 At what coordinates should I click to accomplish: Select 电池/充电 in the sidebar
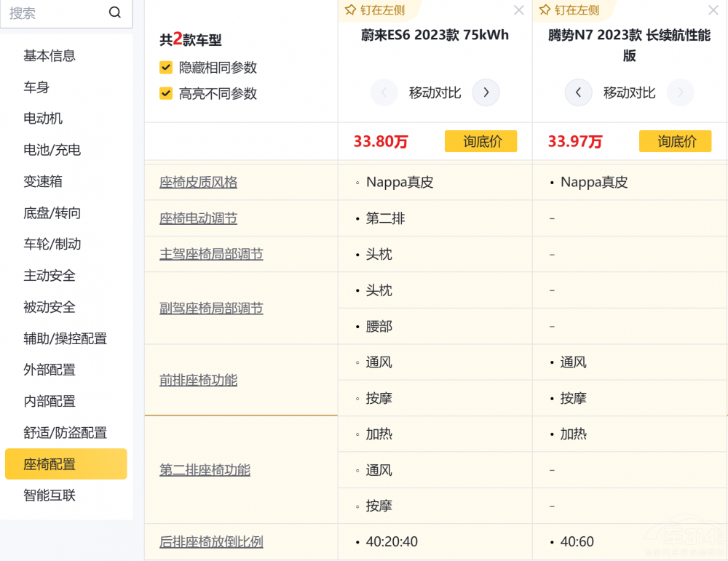click(x=52, y=150)
